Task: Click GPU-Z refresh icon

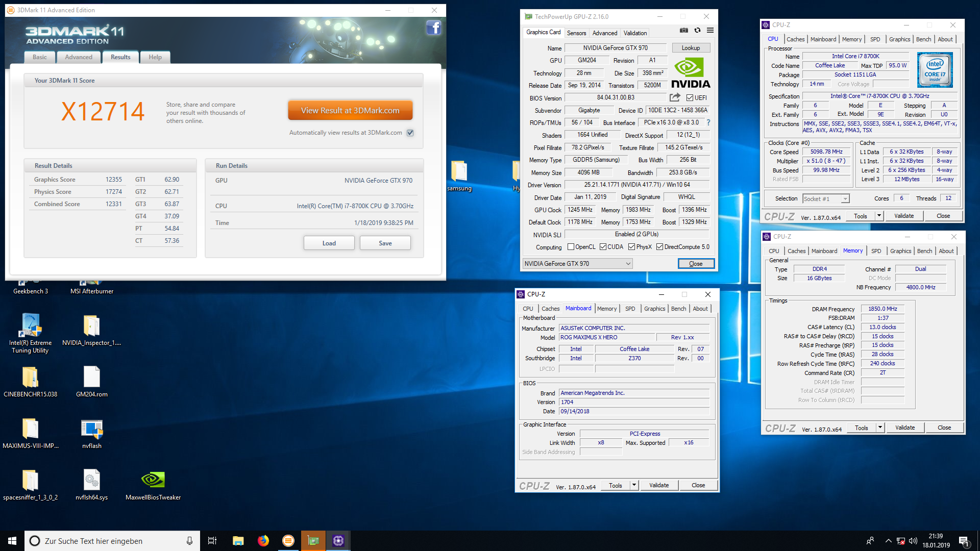Action: (697, 30)
